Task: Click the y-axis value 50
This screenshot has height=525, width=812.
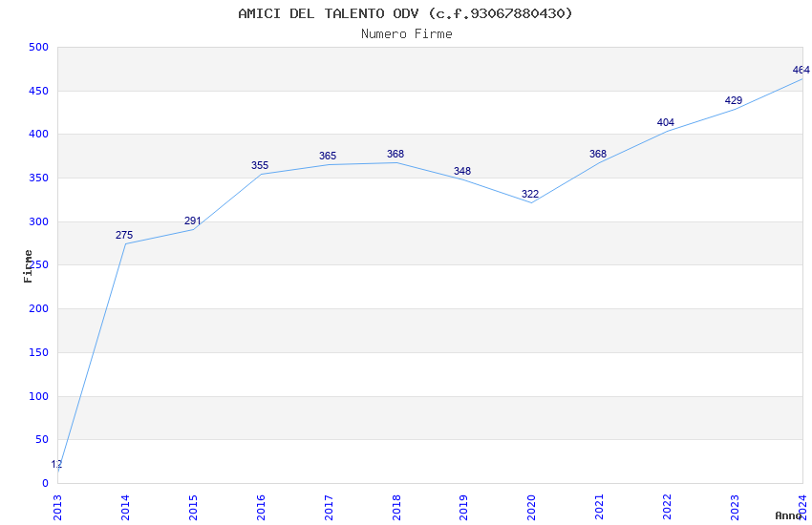Action: pos(42,440)
